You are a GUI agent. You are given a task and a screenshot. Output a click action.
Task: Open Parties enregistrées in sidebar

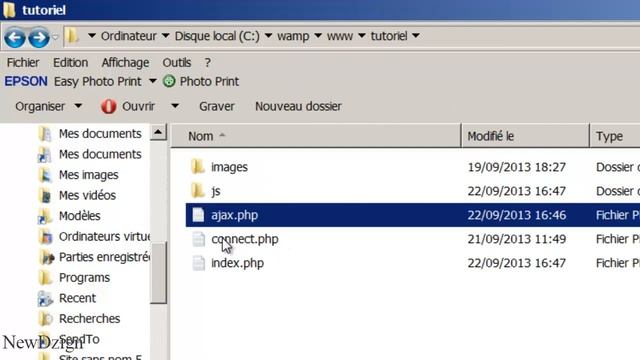point(104,257)
